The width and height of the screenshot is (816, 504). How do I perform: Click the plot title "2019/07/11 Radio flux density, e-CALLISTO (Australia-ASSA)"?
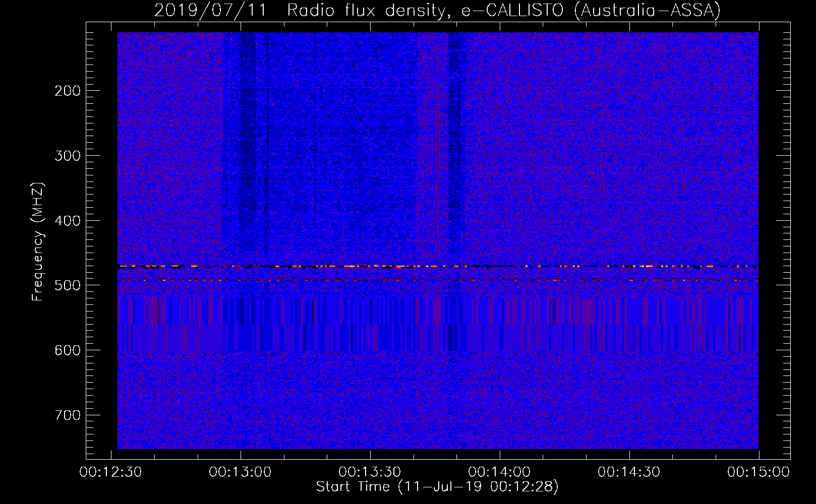click(x=437, y=10)
